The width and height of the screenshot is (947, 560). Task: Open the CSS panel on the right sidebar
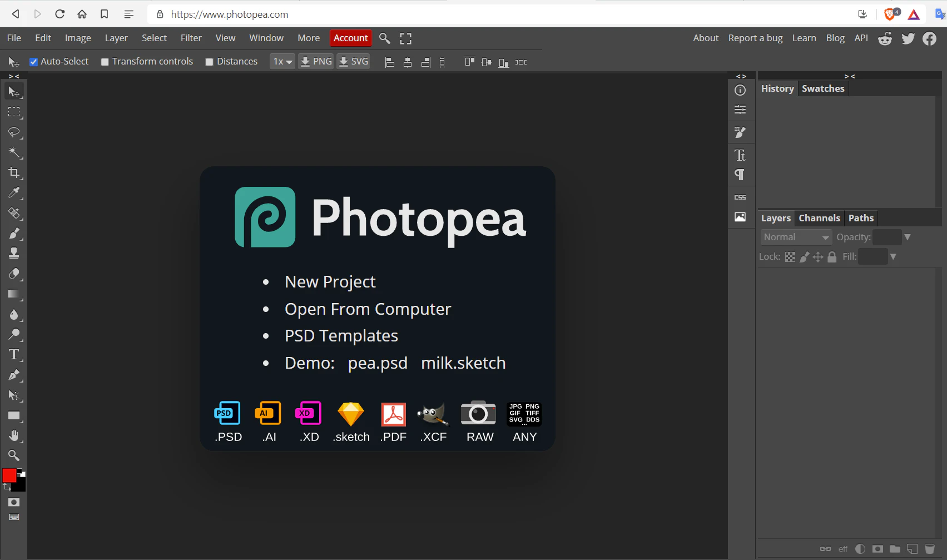741,196
